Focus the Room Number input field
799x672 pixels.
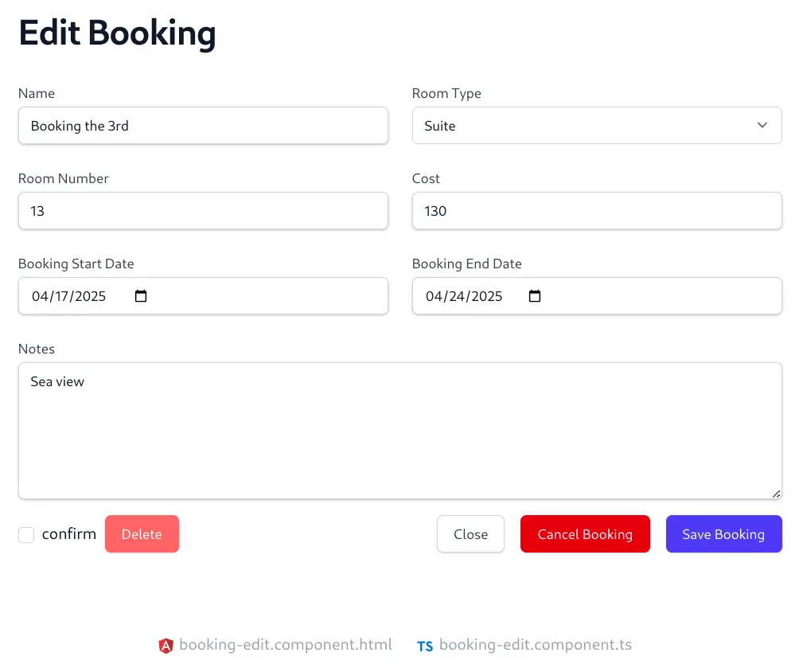point(203,210)
